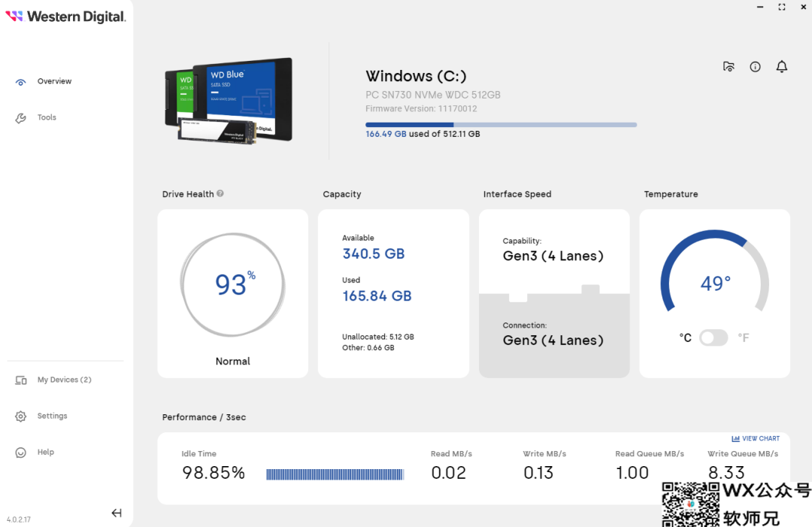Minimize the window
812x527 pixels.
point(759,7)
